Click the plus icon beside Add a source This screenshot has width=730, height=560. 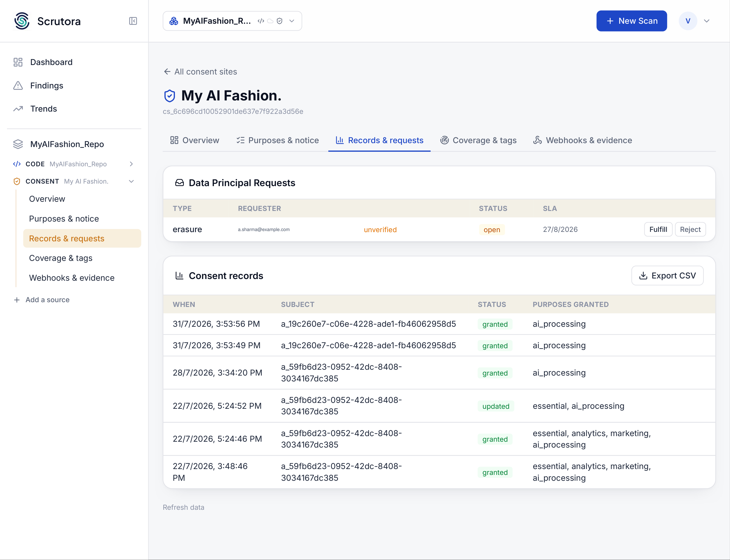[17, 300]
